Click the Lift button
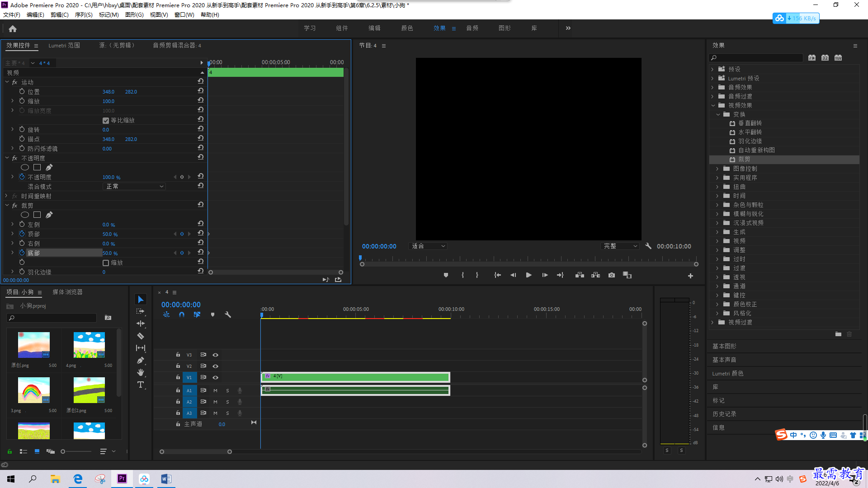The width and height of the screenshot is (868, 488). pos(580,275)
